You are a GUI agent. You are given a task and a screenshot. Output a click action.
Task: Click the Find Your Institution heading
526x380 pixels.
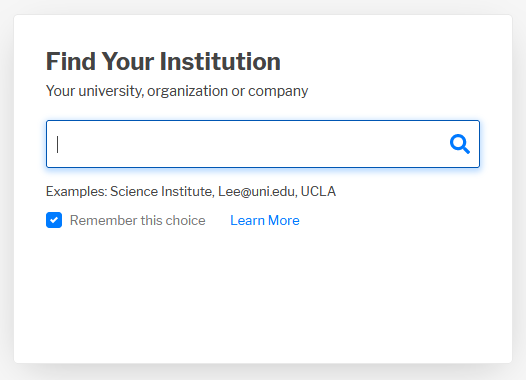point(163,61)
